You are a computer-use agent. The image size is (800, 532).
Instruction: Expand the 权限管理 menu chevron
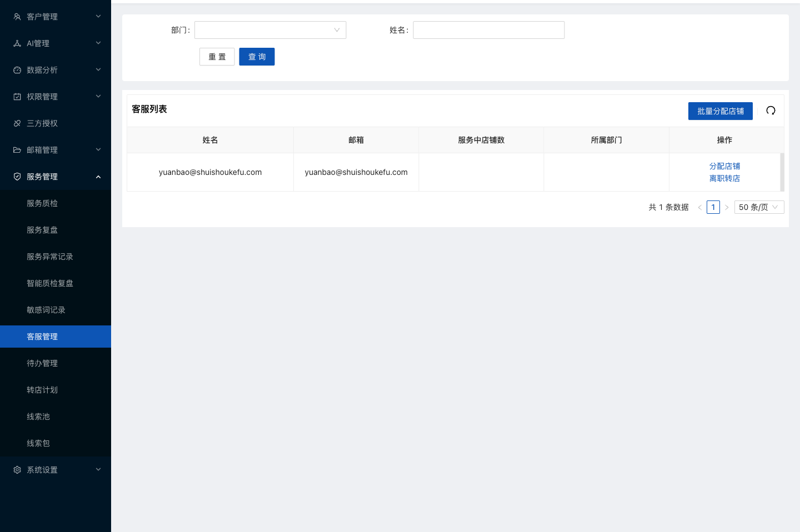click(98, 97)
